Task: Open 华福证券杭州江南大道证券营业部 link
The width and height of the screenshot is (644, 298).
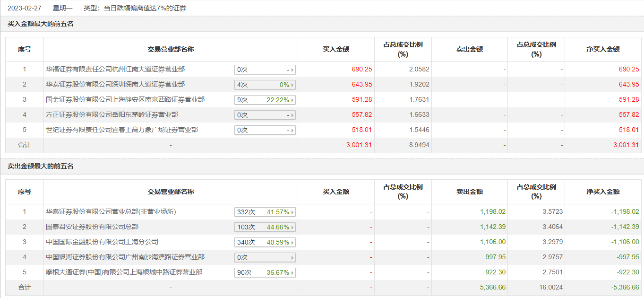Action: point(115,69)
